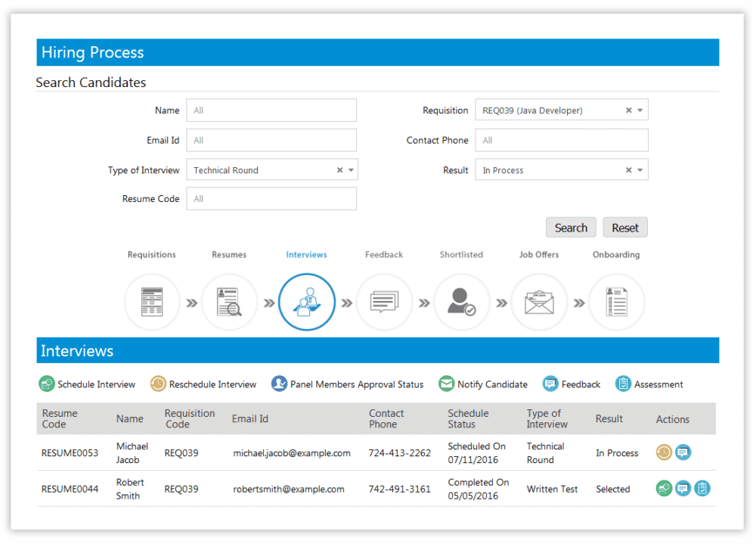Screen dimensions: 756x544
Task: Select the Onboarding stage icon
Action: click(x=616, y=302)
